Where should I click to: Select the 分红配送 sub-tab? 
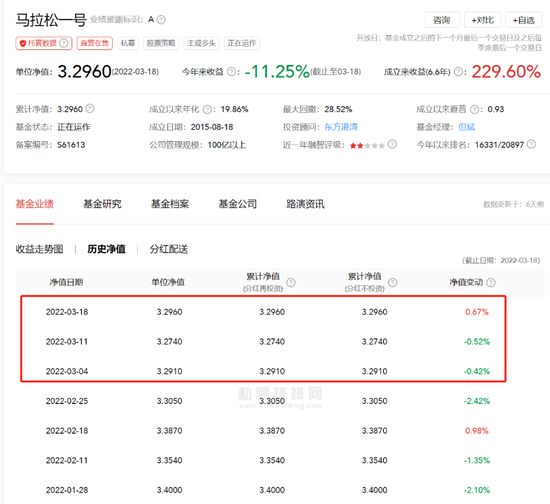(x=169, y=249)
